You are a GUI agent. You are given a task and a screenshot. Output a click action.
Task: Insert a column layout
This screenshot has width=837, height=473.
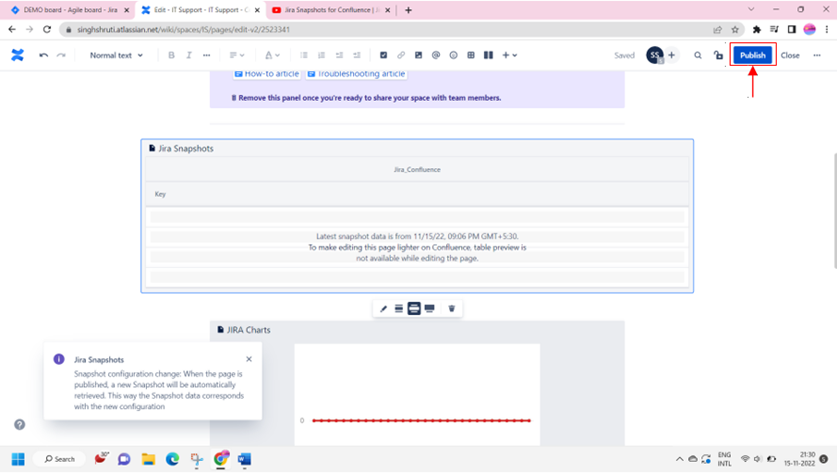pyautogui.click(x=488, y=55)
